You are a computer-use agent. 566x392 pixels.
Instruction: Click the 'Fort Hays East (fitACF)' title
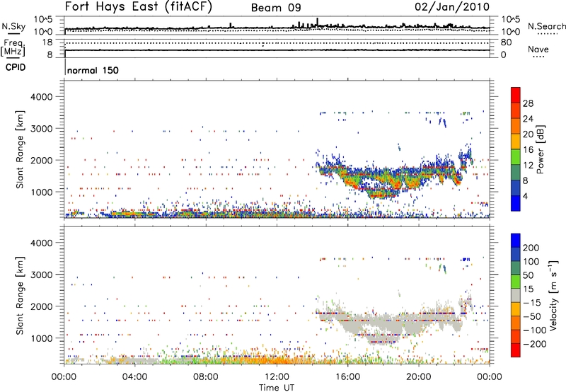[139, 6]
